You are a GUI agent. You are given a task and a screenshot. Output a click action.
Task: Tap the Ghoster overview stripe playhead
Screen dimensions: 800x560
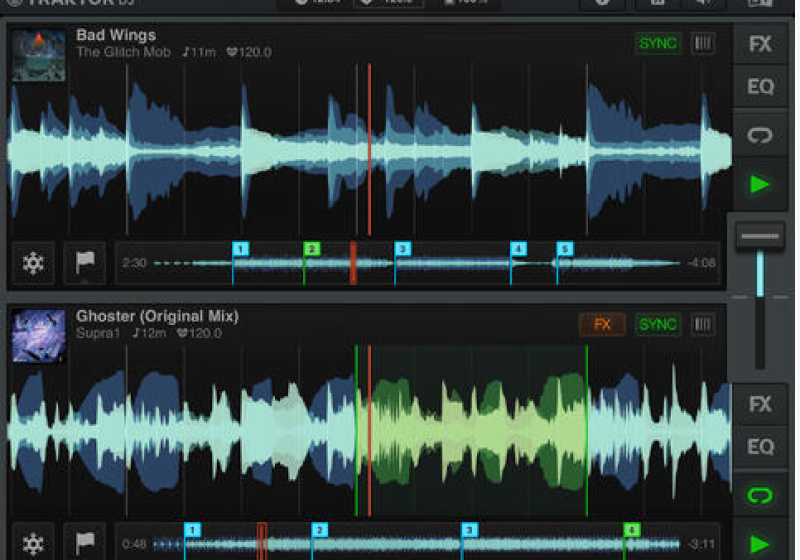[x=261, y=542]
